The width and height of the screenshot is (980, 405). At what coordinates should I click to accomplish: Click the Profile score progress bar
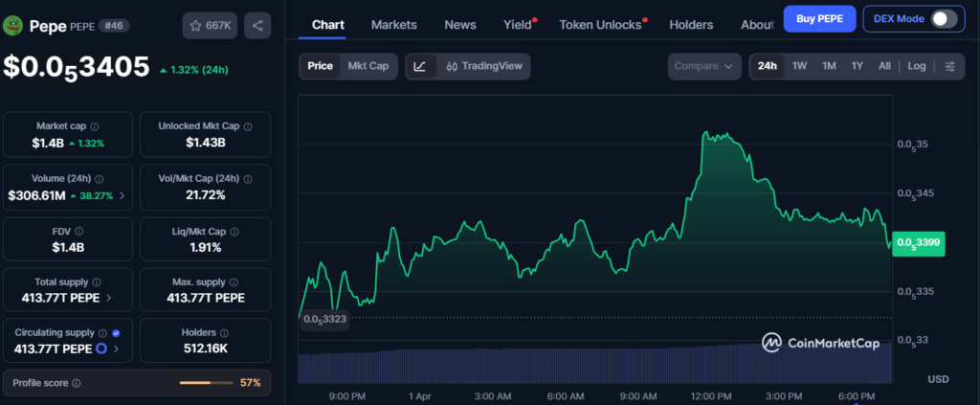coord(206,383)
